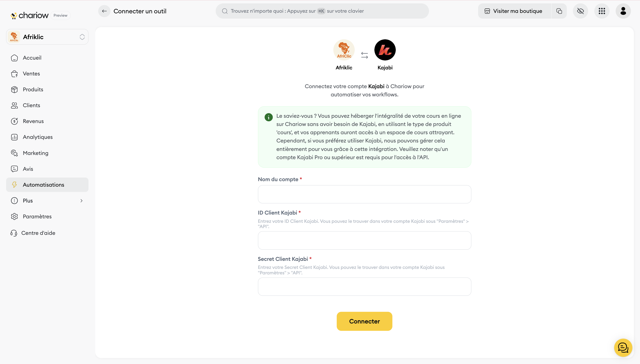Click the Chariow logo
The width and height of the screenshot is (640, 364).
(x=30, y=15)
